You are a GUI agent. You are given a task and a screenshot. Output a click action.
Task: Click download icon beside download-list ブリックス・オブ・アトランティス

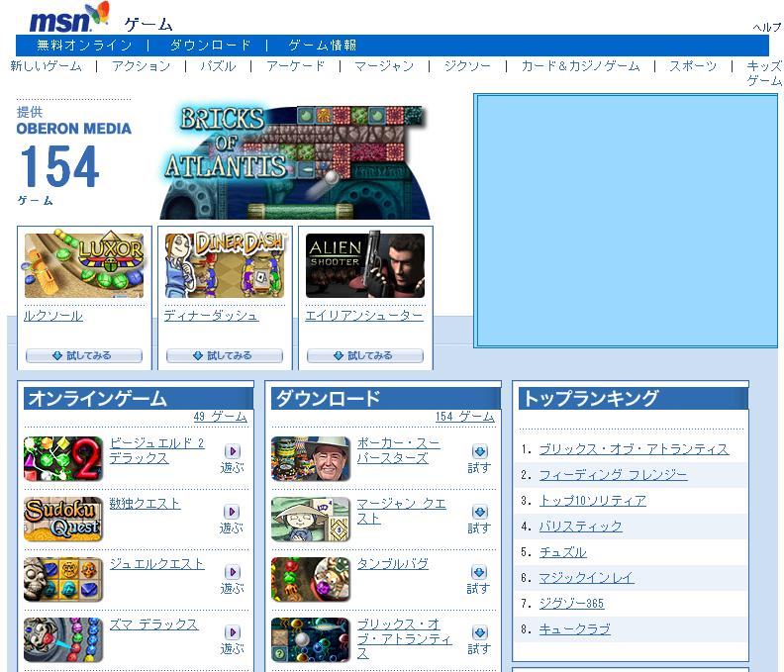point(479,632)
